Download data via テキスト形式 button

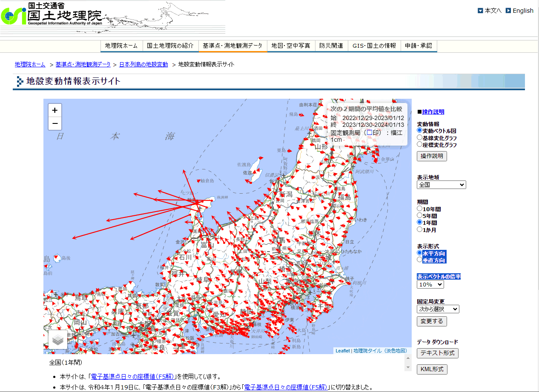[x=437, y=353]
